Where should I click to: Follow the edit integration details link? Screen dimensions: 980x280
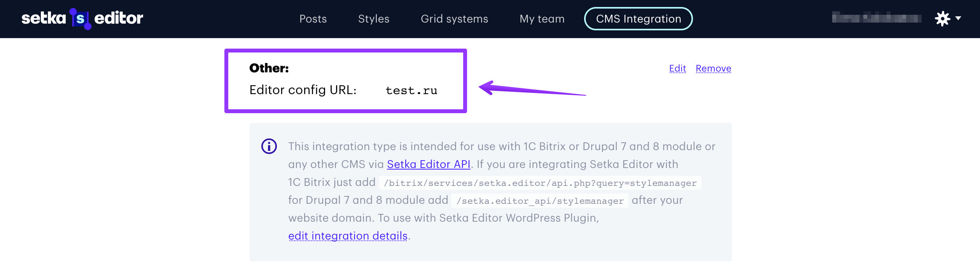click(x=348, y=236)
